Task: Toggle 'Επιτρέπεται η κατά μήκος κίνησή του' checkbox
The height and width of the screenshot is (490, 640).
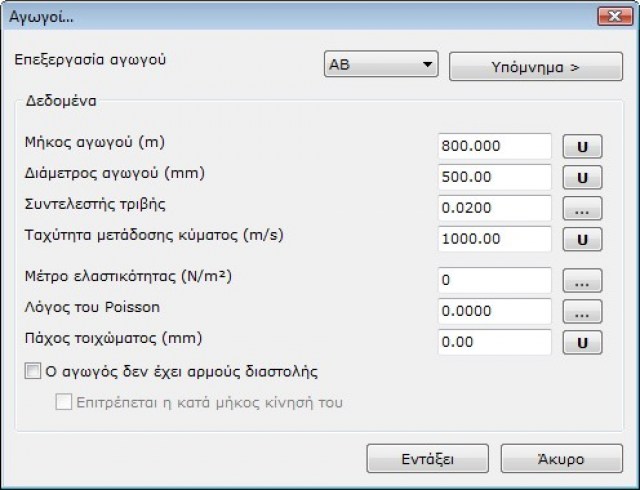Action: click(64, 404)
